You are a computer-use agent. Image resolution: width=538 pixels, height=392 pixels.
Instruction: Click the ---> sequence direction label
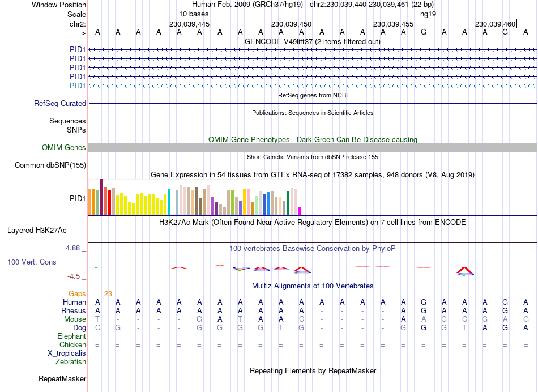coord(80,33)
